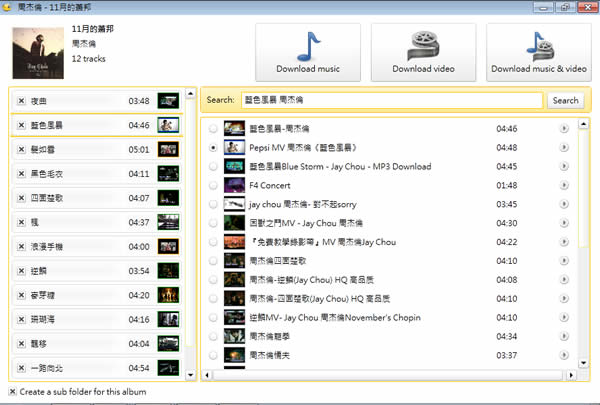Click the Download music button label
The height and width of the screenshot is (405, 600).
[x=308, y=69]
